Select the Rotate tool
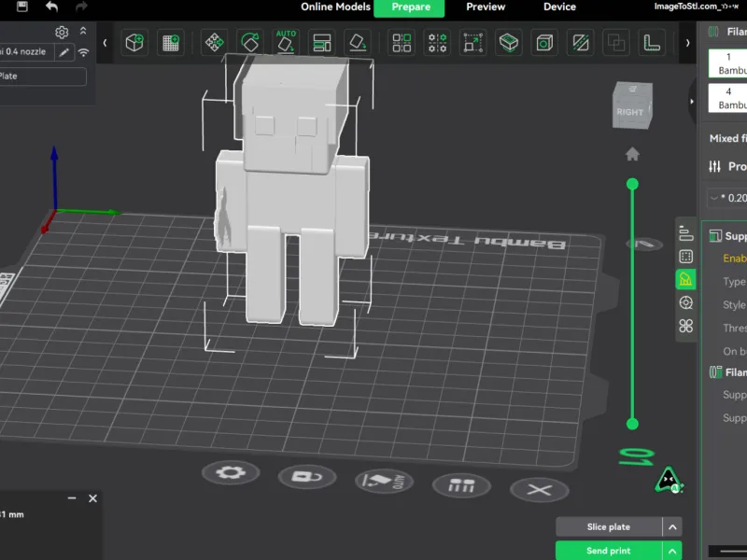Image resolution: width=747 pixels, height=560 pixels. [x=250, y=43]
